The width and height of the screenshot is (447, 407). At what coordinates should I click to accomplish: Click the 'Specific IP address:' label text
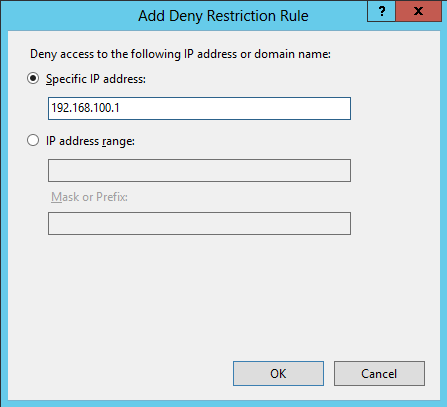point(96,79)
